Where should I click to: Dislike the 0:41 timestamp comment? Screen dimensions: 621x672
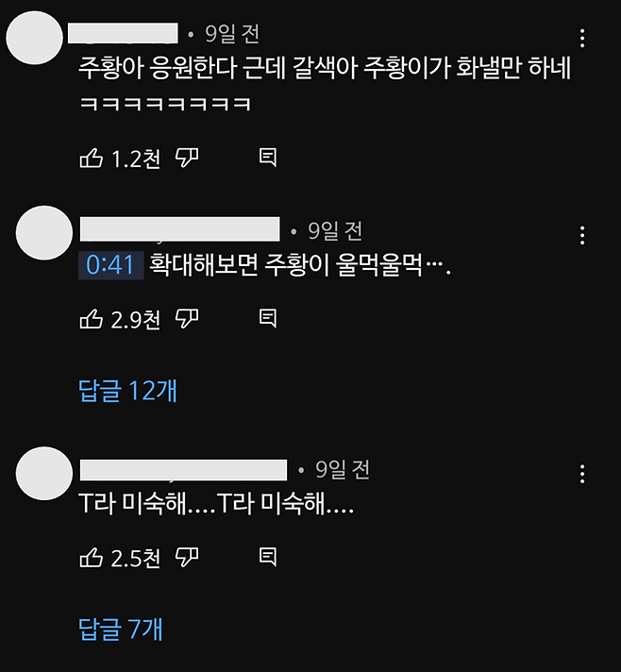(x=187, y=319)
